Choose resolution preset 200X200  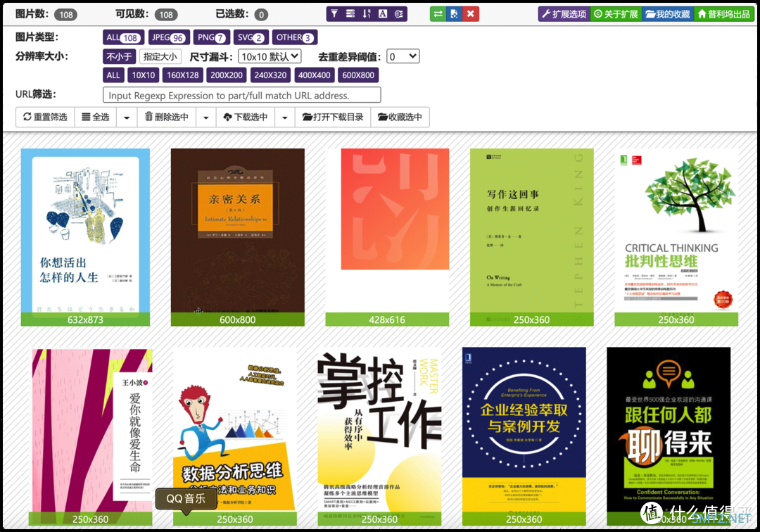(227, 75)
